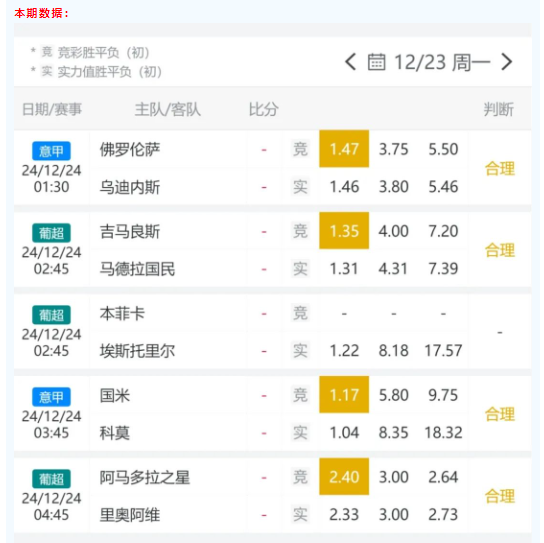The image size is (544, 543).
Task: Open team 马德拉国民
Action: (137, 269)
